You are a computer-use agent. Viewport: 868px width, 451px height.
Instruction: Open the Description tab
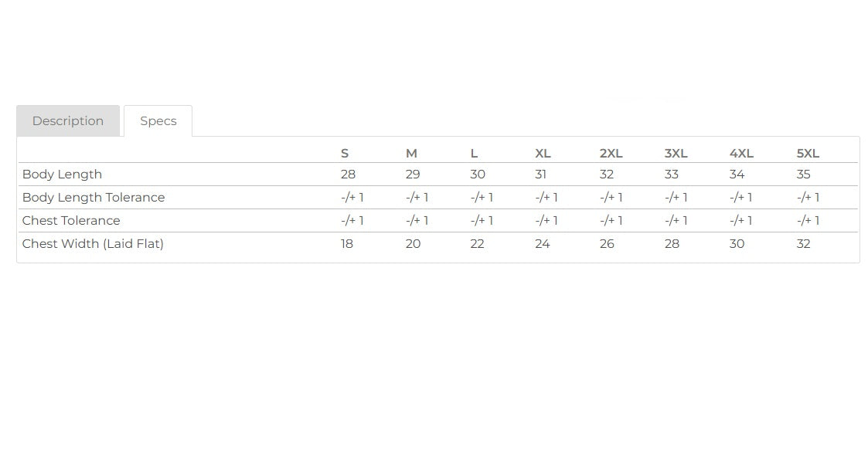click(x=68, y=120)
